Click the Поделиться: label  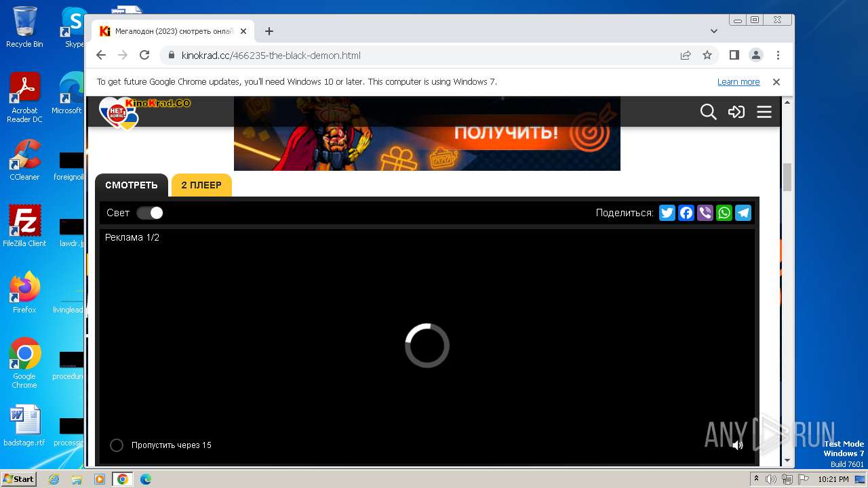pos(625,213)
